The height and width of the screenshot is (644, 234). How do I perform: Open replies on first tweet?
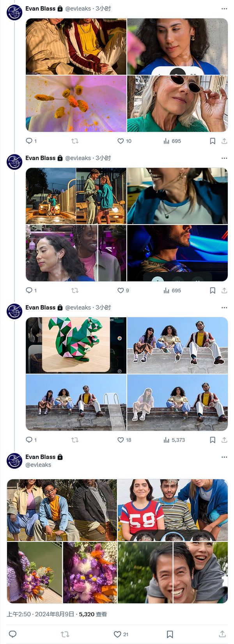[x=31, y=141]
